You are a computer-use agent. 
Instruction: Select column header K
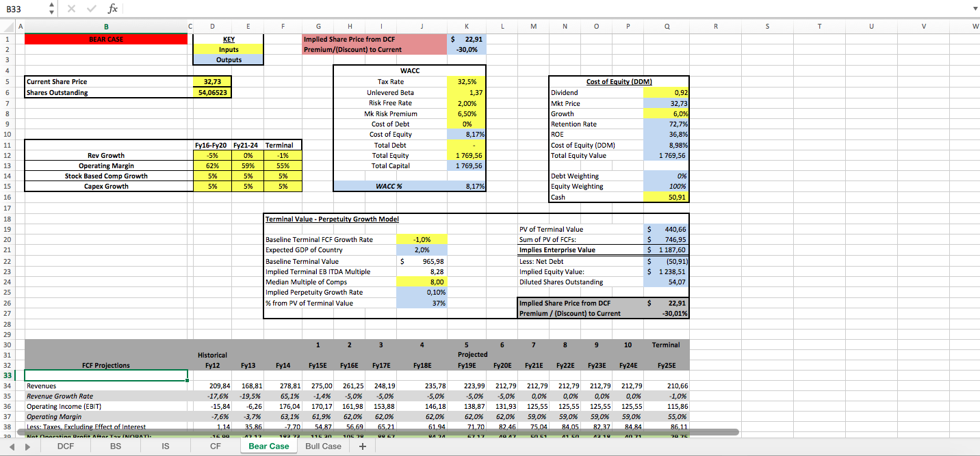click(466, 26)
